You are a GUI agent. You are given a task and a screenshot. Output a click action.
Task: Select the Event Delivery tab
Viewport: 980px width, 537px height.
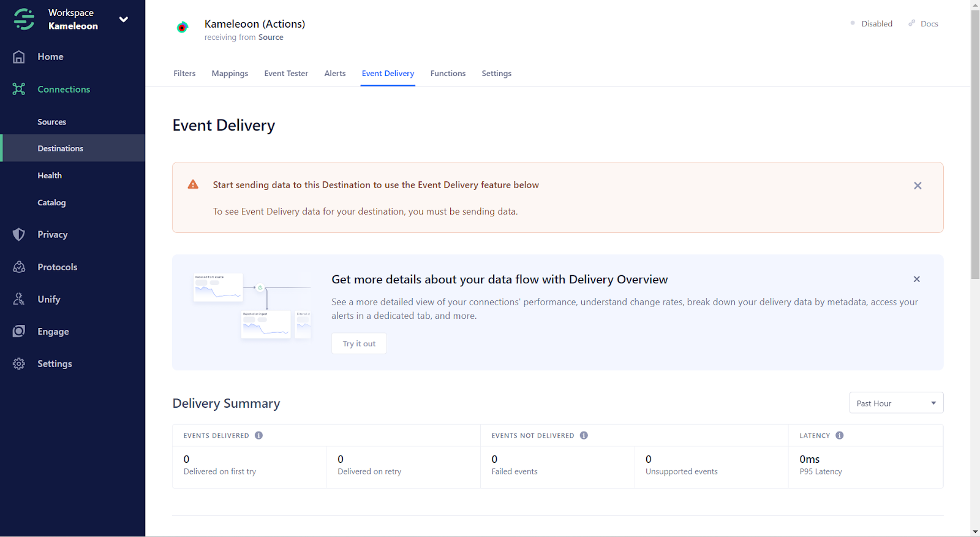[388, 74]
